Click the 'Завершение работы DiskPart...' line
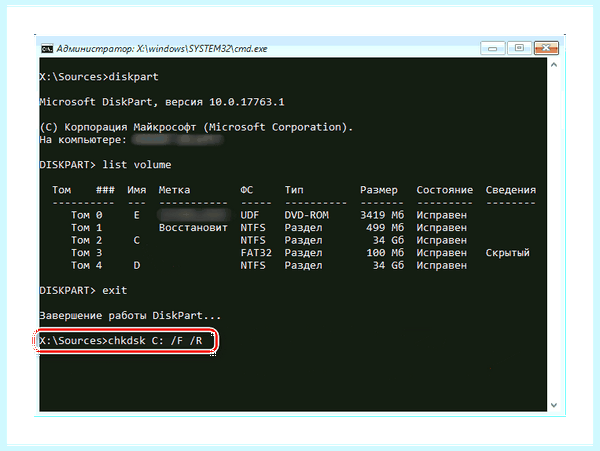600x451 pixels. (130, 316)
